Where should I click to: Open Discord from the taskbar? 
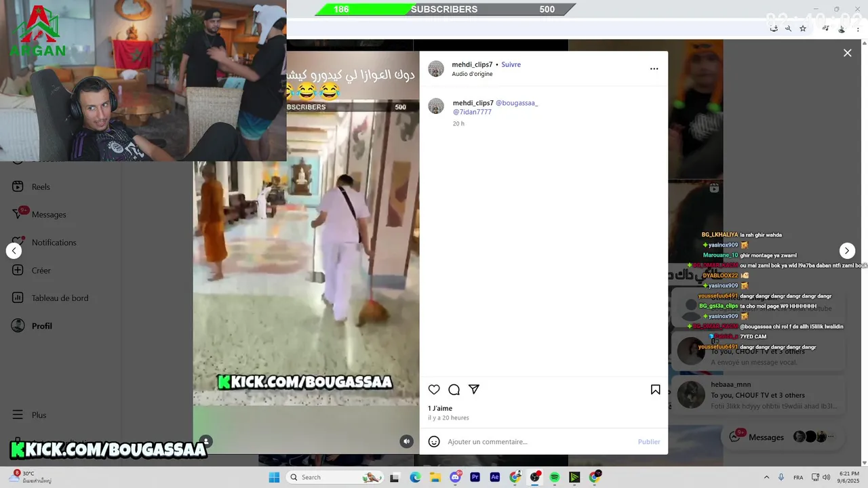pos(455,477)
